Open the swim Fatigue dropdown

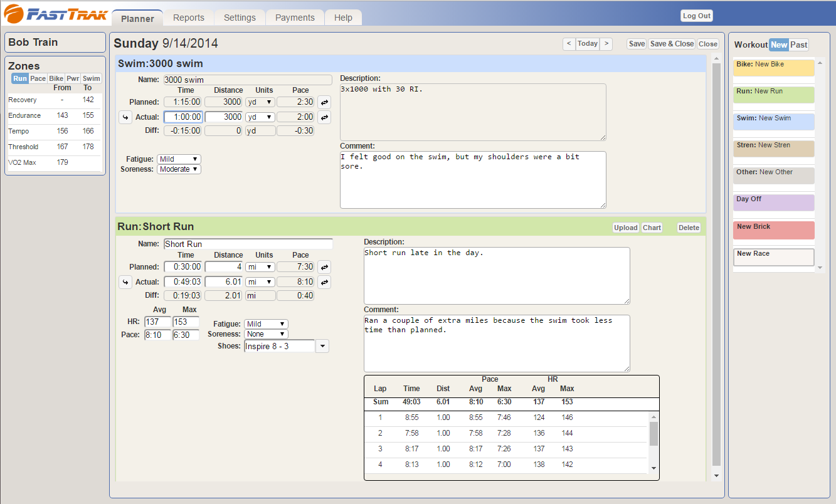[x=179, y=159]
